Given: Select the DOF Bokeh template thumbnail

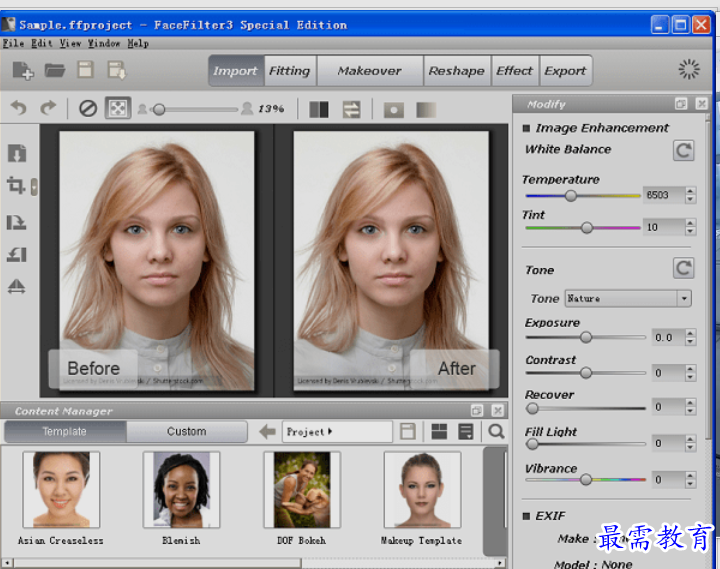Looking at the screenshot, I should 302,490.
